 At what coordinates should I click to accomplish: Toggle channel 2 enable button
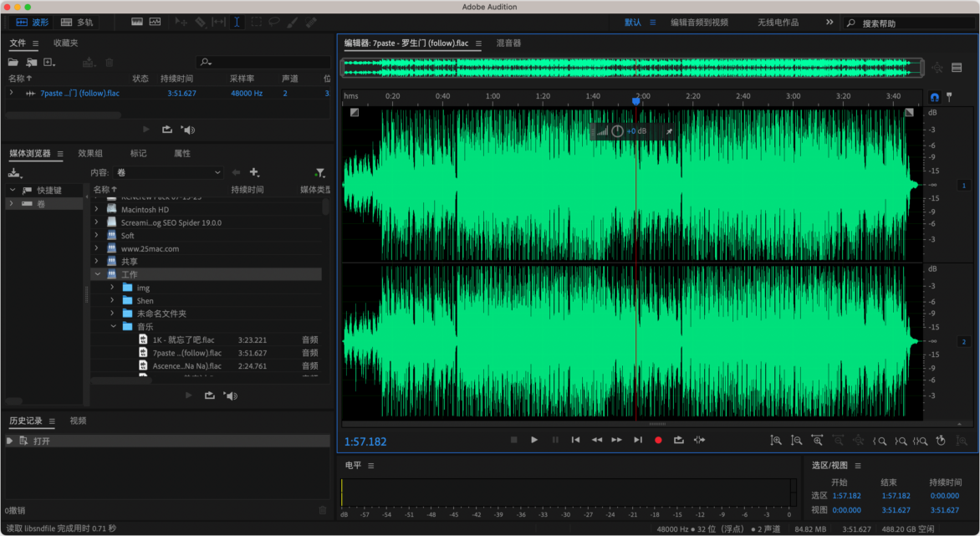pyautogui.click(x=964, y=342)
